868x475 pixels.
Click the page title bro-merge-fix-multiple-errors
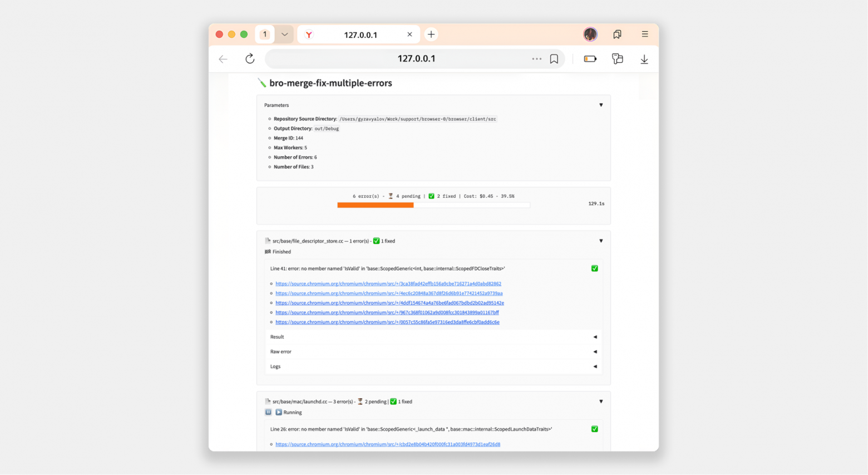[331, 83]
